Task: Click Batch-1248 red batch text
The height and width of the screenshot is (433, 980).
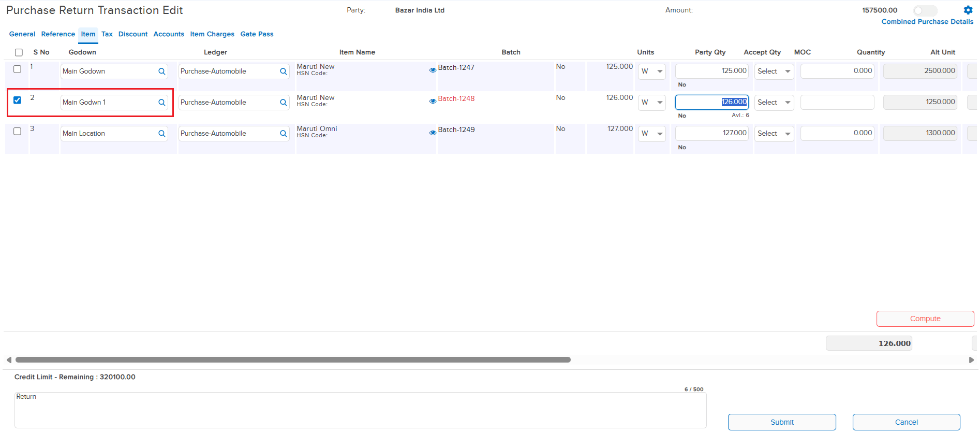Action: click(x=456, y=99)
